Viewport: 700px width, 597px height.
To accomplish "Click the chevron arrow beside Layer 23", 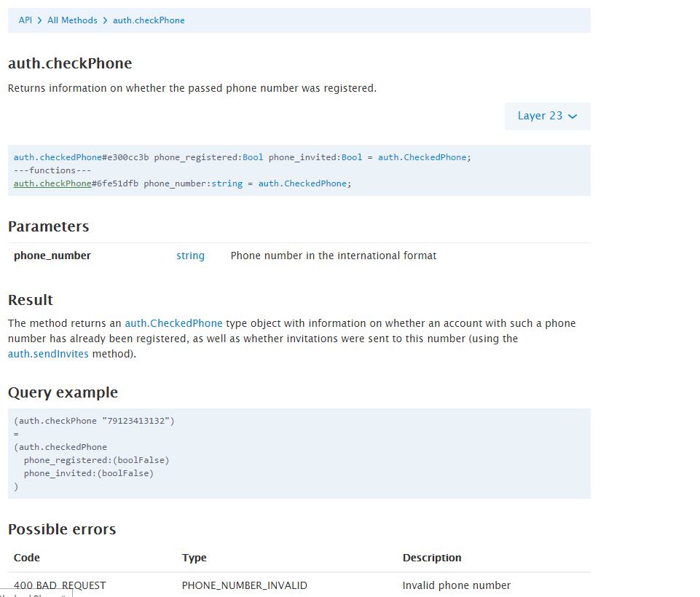I will pos(573,116).
